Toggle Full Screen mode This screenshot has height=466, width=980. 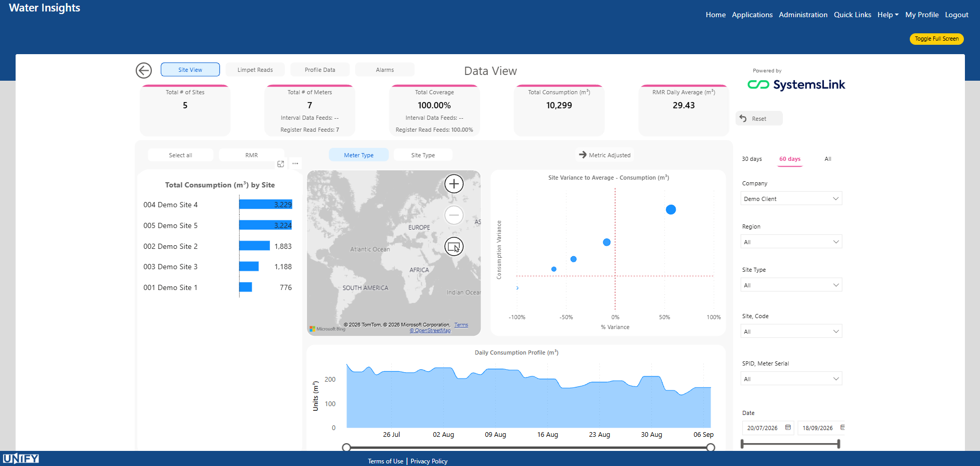[936, 39]
